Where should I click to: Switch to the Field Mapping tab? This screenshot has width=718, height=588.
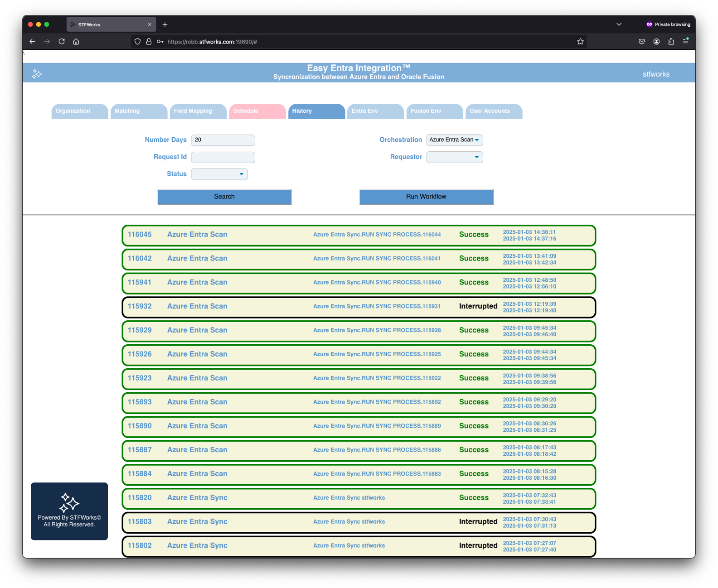point(198,111)
